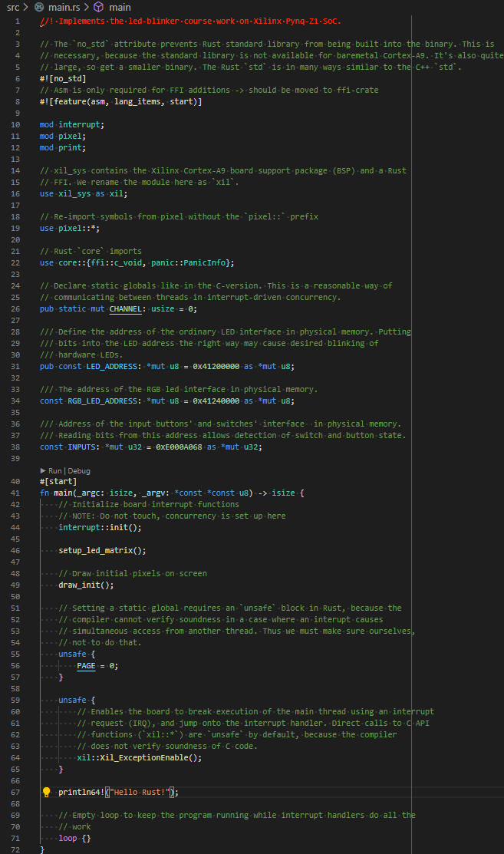The height and width of the screenshot is (854, 504).
Task: Click the Run play triangle icon
Action: click(43, 470)
